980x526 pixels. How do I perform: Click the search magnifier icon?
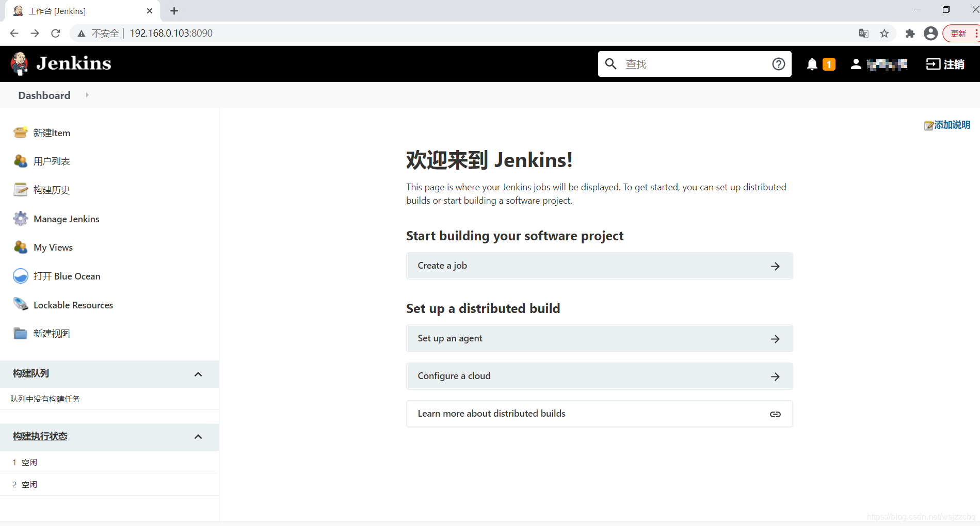pyautogui.click(x=611, y=64)
